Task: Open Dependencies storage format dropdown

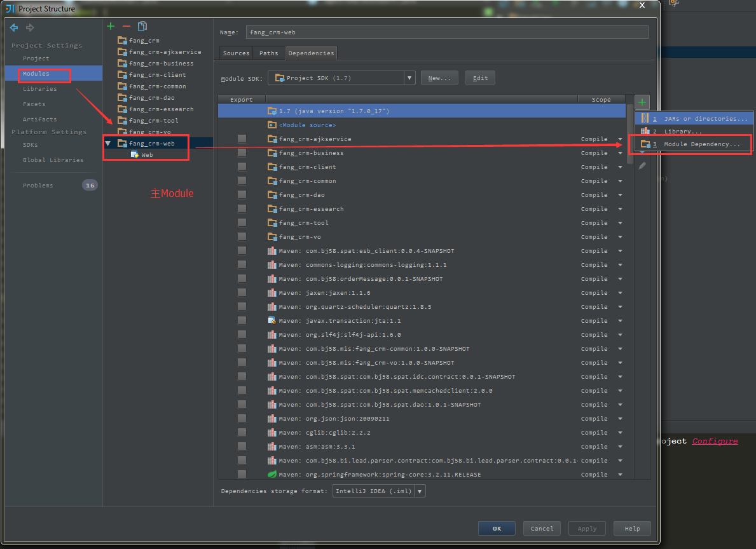Action: (x=420, y=491)
